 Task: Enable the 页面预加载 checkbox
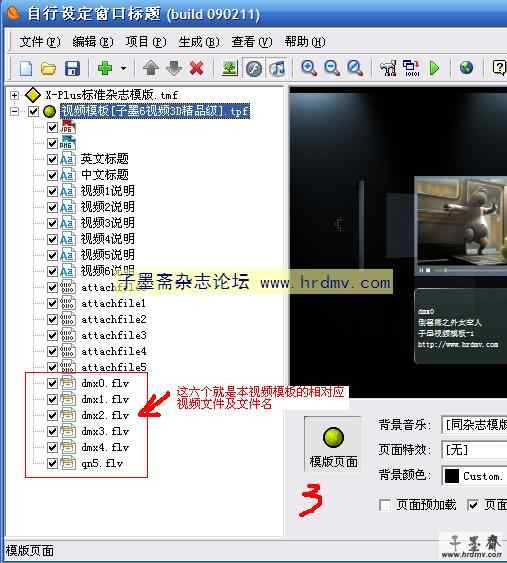pos(385,505)
